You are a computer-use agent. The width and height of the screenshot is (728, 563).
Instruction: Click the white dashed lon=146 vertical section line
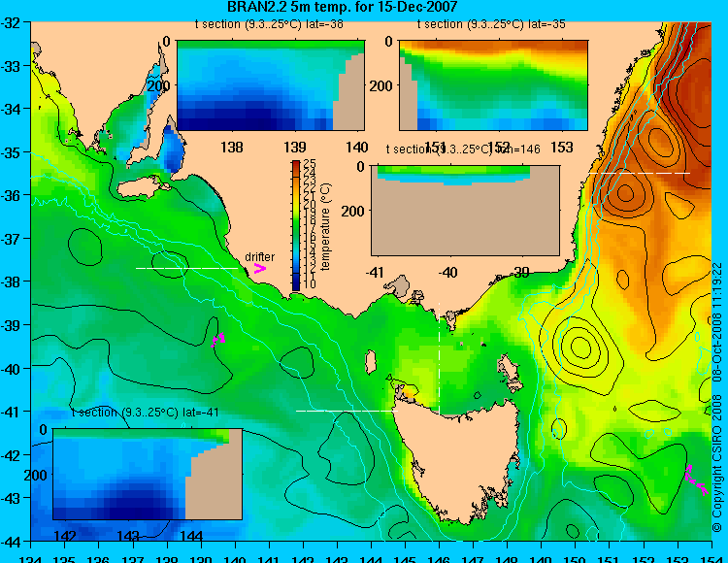pos(439,358)
